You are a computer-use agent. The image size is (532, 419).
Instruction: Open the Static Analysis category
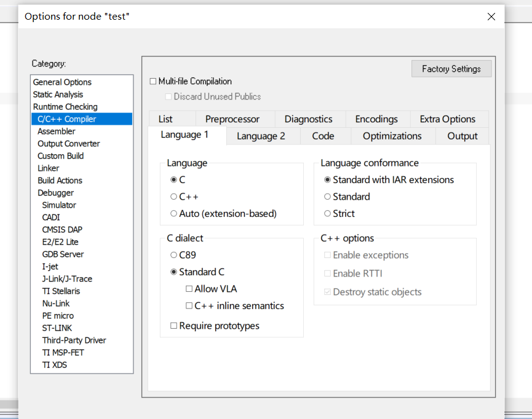point(82,94)
